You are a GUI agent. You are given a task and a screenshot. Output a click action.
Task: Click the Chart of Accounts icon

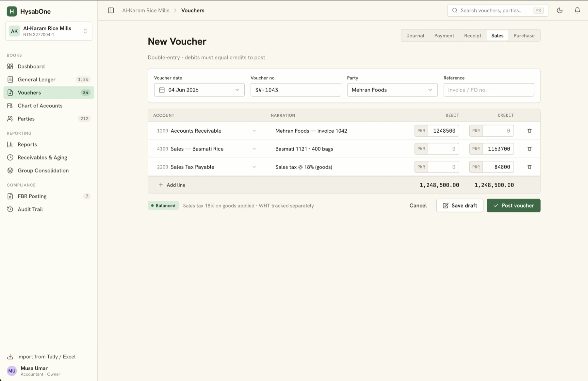[10, 106]
